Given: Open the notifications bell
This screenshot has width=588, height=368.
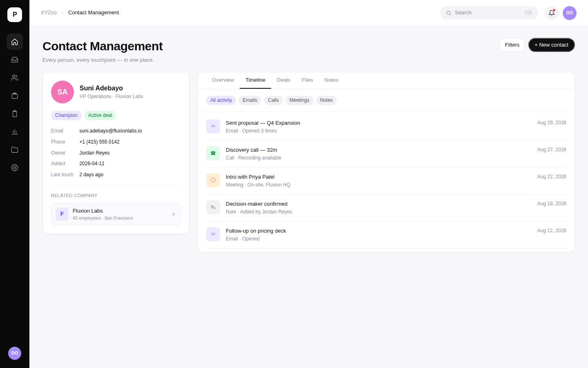Looking at the screenshot, I should click(x=552, y=13).
